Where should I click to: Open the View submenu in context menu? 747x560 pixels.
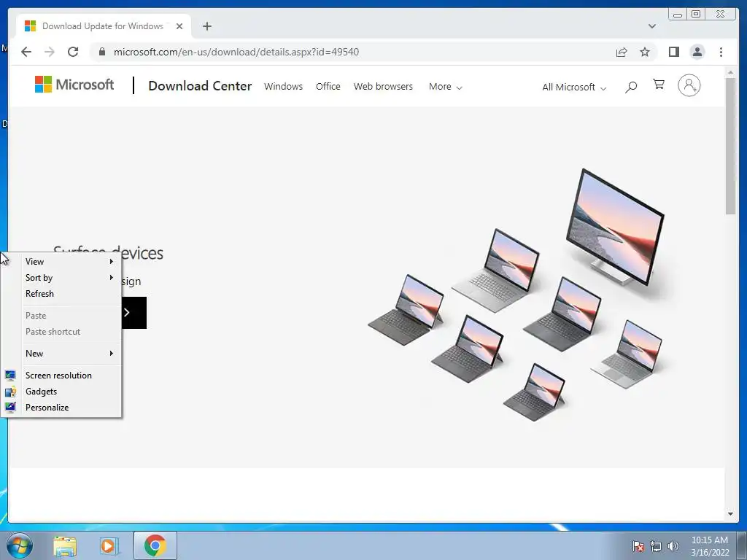click(x=61, y=262)
